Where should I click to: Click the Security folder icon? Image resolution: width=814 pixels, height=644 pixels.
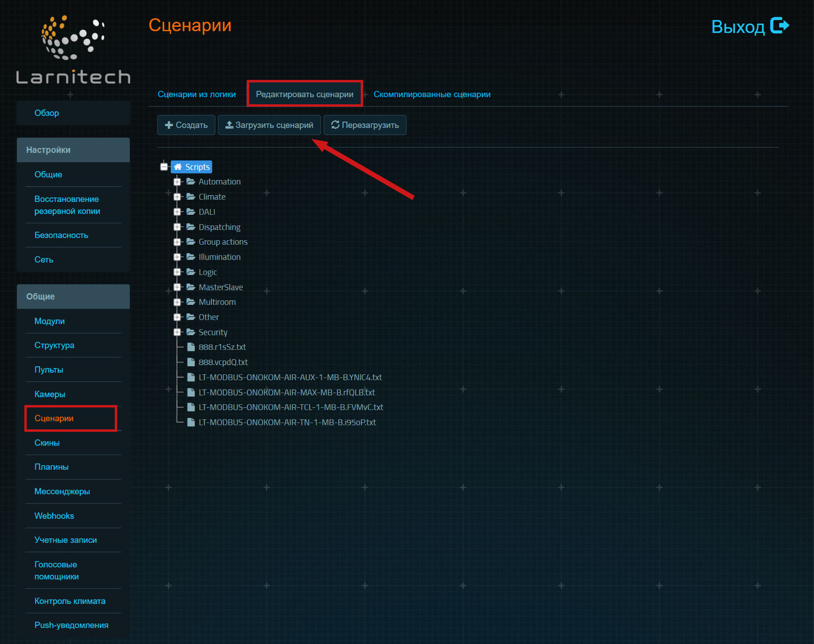coord(191,332)
